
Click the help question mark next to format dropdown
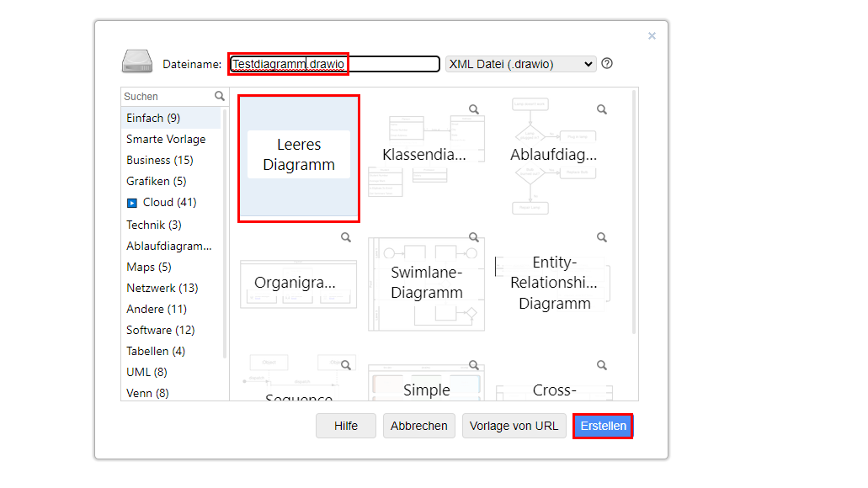click(x=606, y=63)
